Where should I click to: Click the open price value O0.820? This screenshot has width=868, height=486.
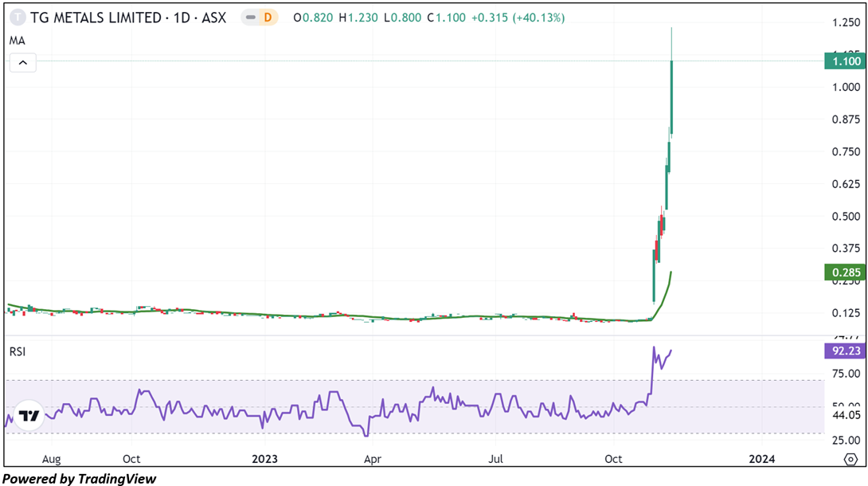[x=313, y=18]
